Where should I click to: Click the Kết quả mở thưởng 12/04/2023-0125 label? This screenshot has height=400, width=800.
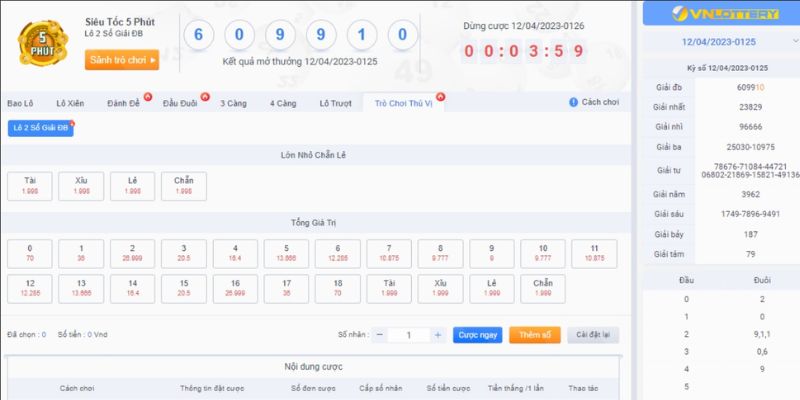coord(300,62)
